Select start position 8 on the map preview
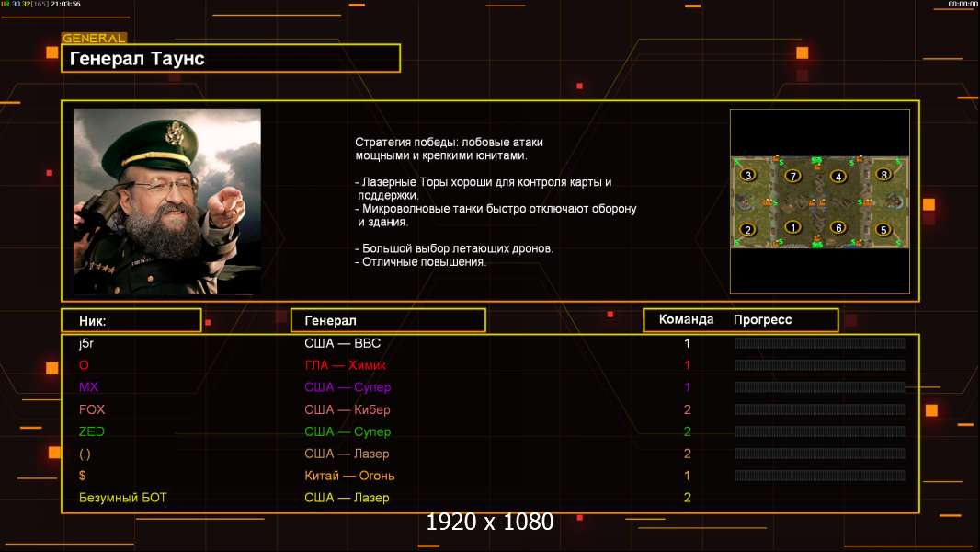The height and width of the screenshot is (552, 980). coord(883,175)
